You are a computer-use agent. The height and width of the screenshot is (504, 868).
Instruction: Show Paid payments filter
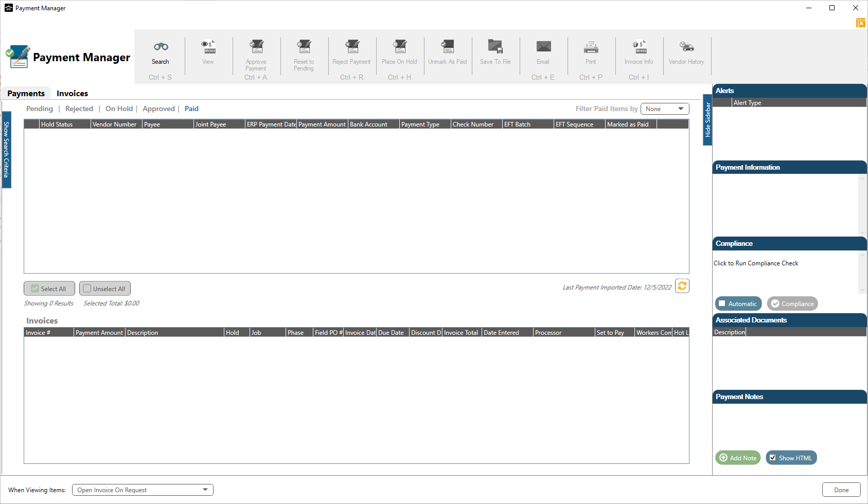(191, 109)
